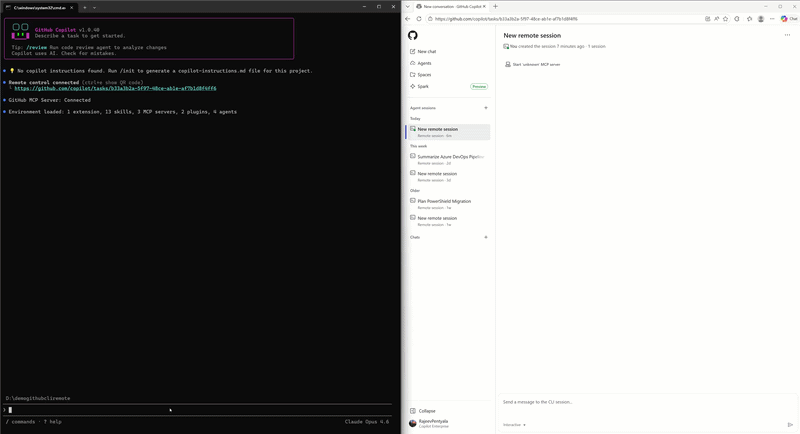Click the send message arrow icon
The image size is (800, 434).
(790, 424)
